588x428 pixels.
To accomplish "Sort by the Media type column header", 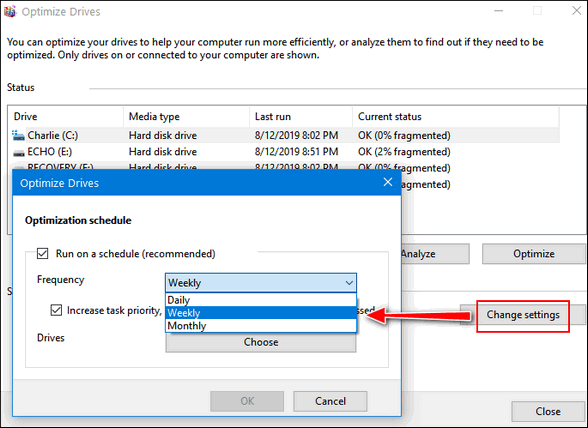I will 186,117.
